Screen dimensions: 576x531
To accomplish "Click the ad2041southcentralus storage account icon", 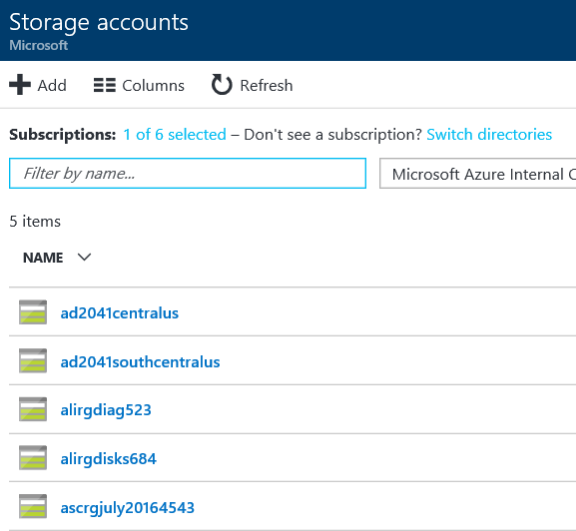I will pyautogui.click(x=33, y=361).
